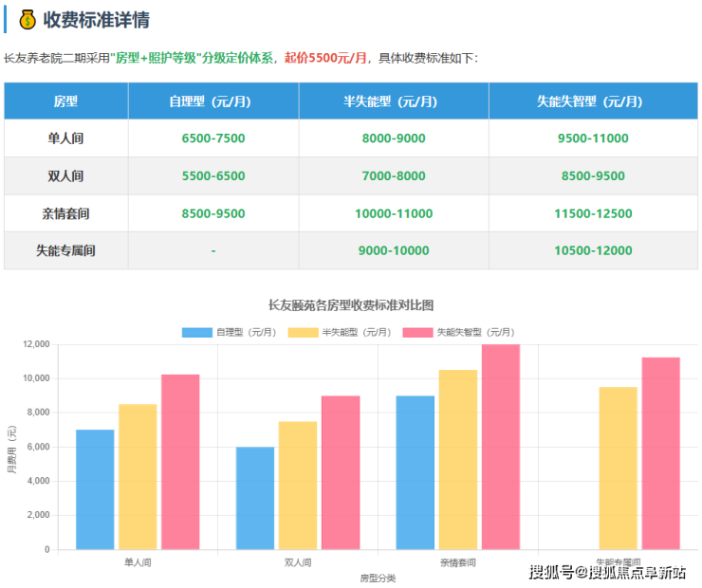Click the 亲情套间 x-axis label
Screen dimensions: 702x588
tap(458, 562)
